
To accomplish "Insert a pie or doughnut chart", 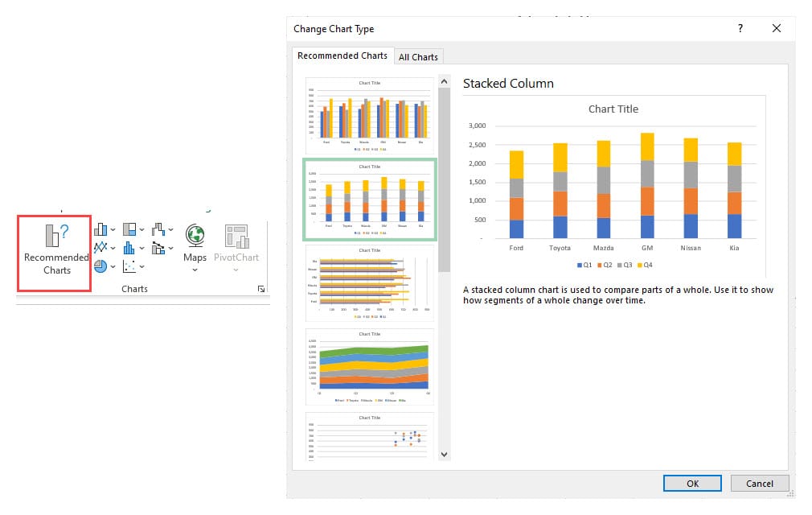I will click(101, 266).
